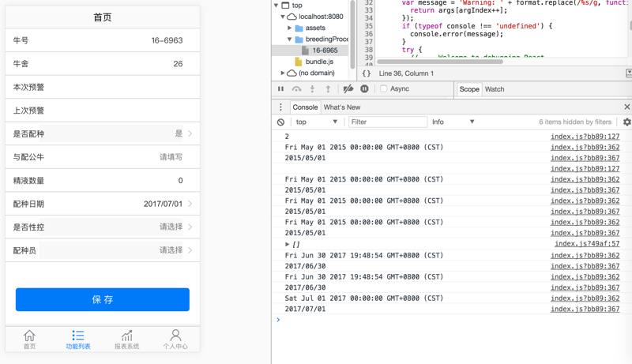This screenshot has height=364, width=632.
Task: Click the 2017/07/01 console log entry
Action: 305,309
